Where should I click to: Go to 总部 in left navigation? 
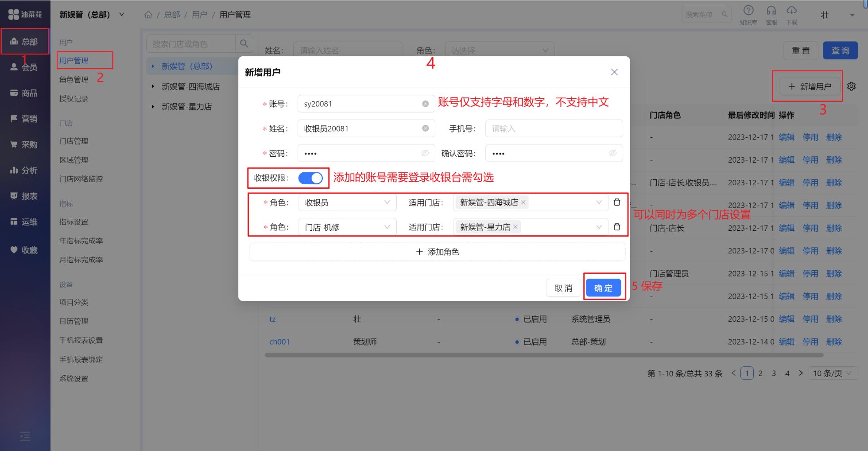pyautogui.click(x=25, y=41)
